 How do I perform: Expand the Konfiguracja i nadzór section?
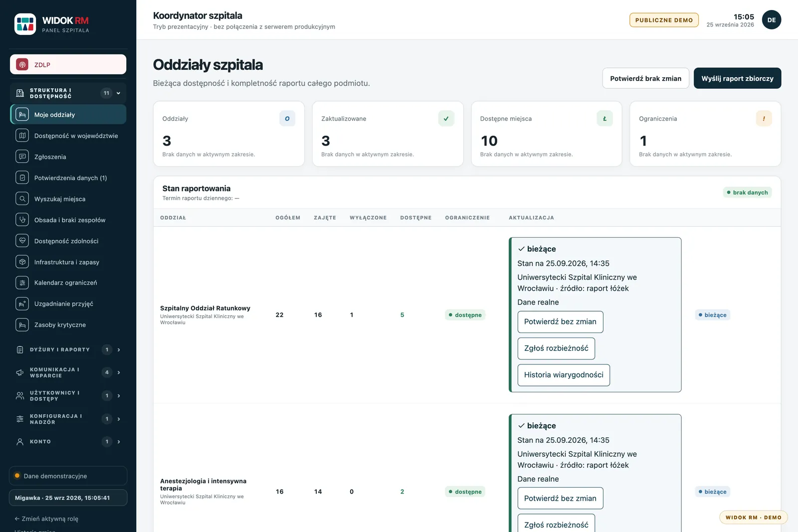[x=68, y=419]
